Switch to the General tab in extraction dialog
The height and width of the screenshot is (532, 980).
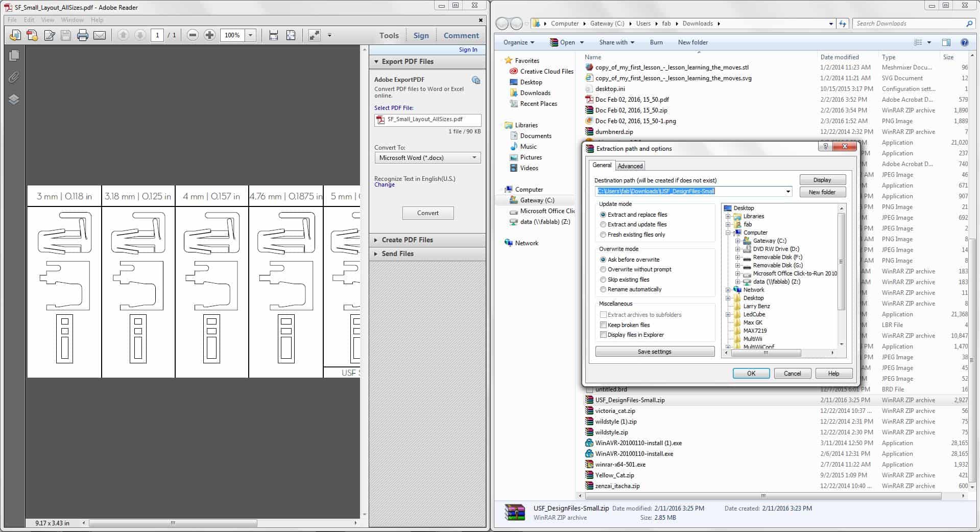pos(602,165)
